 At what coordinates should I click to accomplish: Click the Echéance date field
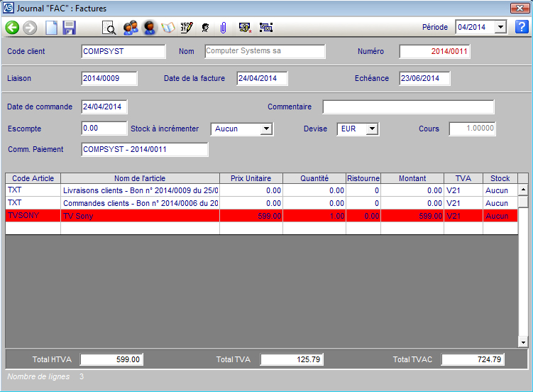tap(424, 78)
